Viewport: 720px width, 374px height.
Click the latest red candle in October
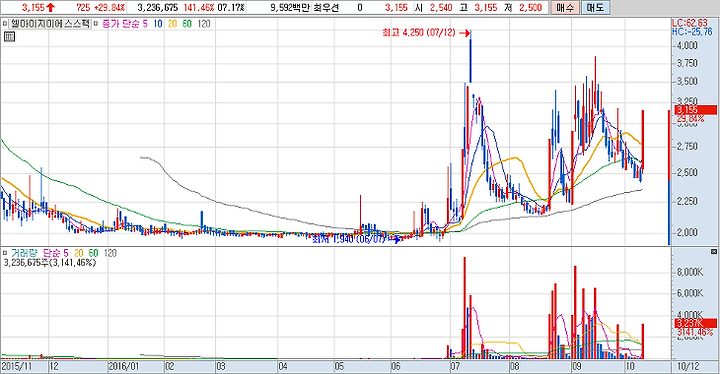tap(643, 140)
